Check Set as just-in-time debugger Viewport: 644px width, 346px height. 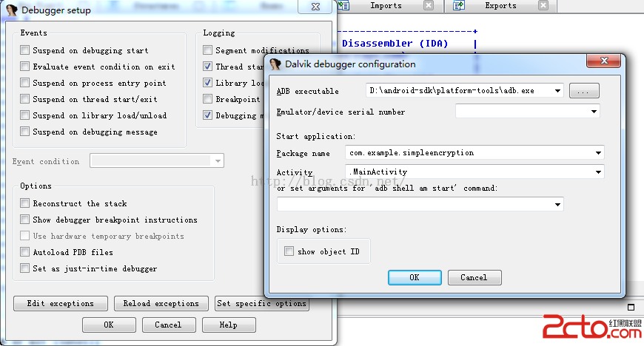point(24,268)
